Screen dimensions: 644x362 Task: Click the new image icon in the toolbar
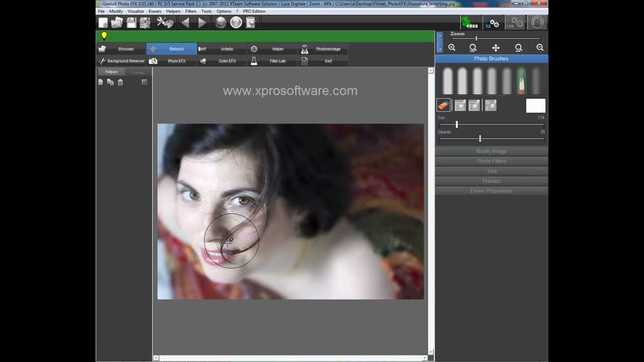click(x=103, y=23)
